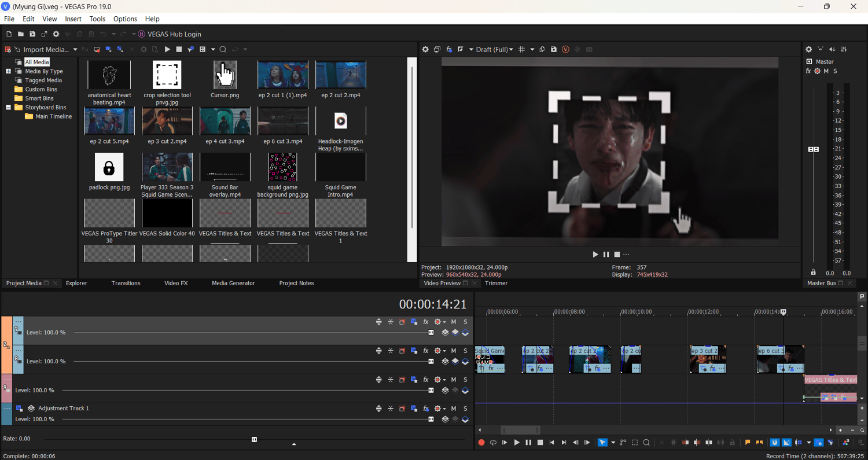Toggle Loop Playback in transport bar

493,443
